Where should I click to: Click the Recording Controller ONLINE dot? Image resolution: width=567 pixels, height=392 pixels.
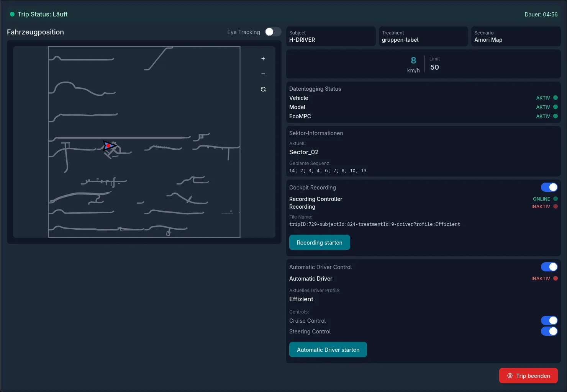point(556,199)
